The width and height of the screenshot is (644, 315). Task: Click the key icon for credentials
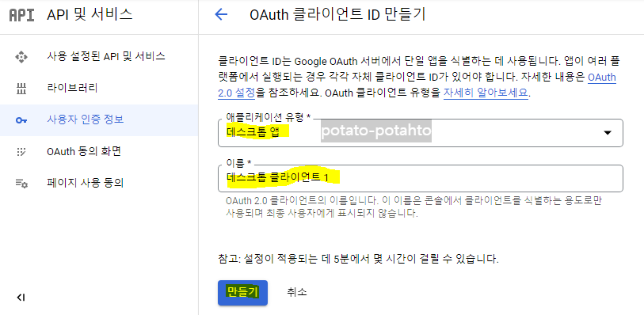pyautogui.click(x=21, y=120)
